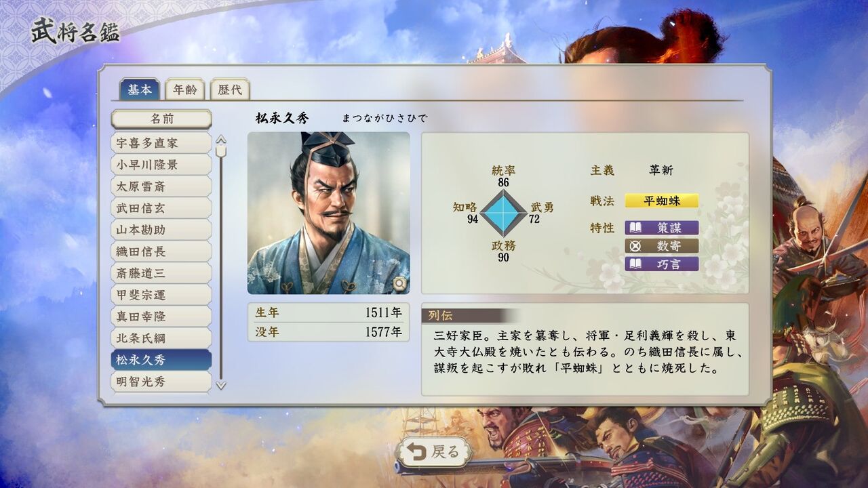Click the 松永久秀 portrait image
The width and height of the screenshot is (868, 488).
click(328, 213)
